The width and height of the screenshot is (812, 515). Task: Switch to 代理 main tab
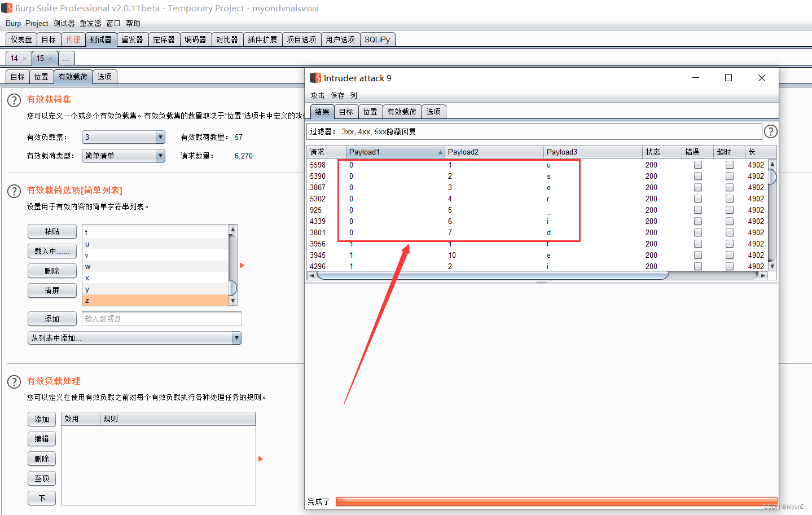pos(73,39)
